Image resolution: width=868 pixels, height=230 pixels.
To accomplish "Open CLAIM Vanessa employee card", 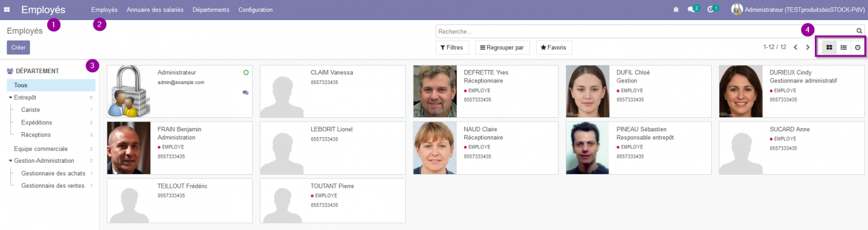I will (333, 91).
